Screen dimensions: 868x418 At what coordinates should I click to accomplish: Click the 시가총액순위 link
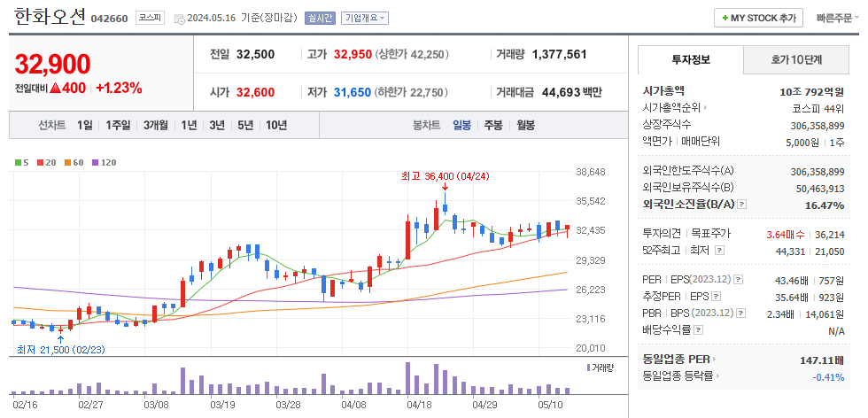click(671, 107)
